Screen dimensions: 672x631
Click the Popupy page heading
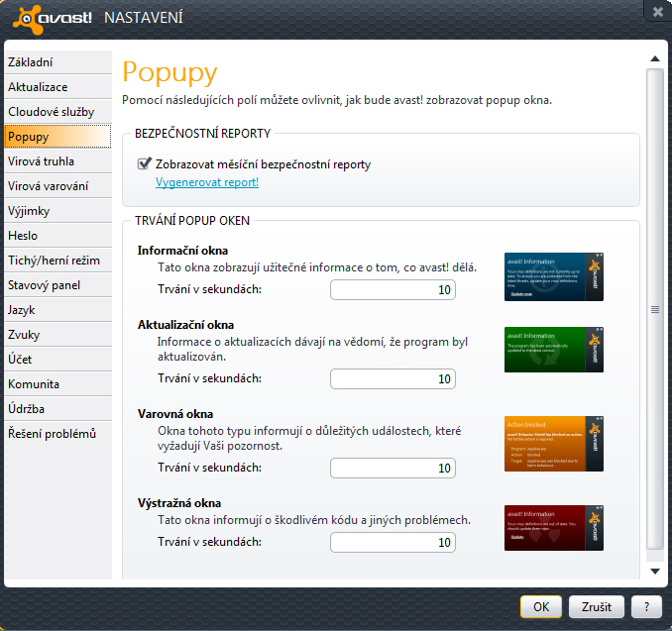coord(169,73)
